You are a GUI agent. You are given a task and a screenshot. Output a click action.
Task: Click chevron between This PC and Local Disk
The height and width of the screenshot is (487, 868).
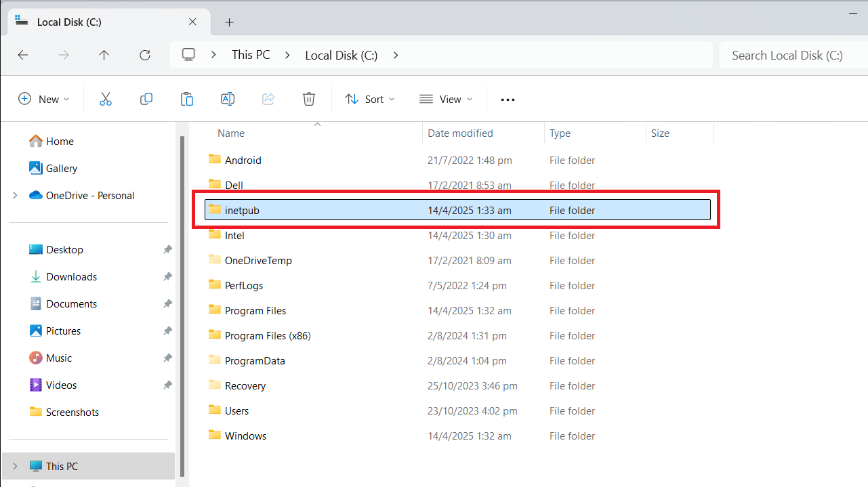pyautogui.click(x=287, y=55)
